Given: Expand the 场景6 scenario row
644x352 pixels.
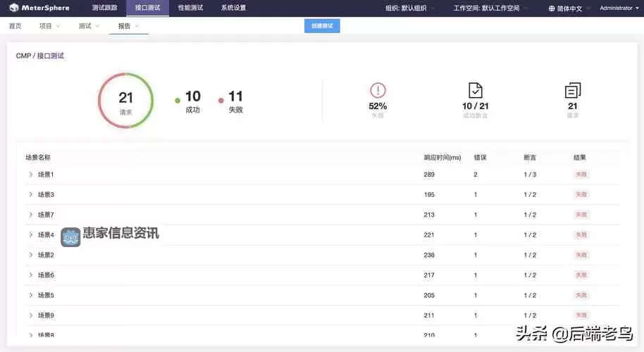Looking at the screenshot, I should [x=30, y=275].
